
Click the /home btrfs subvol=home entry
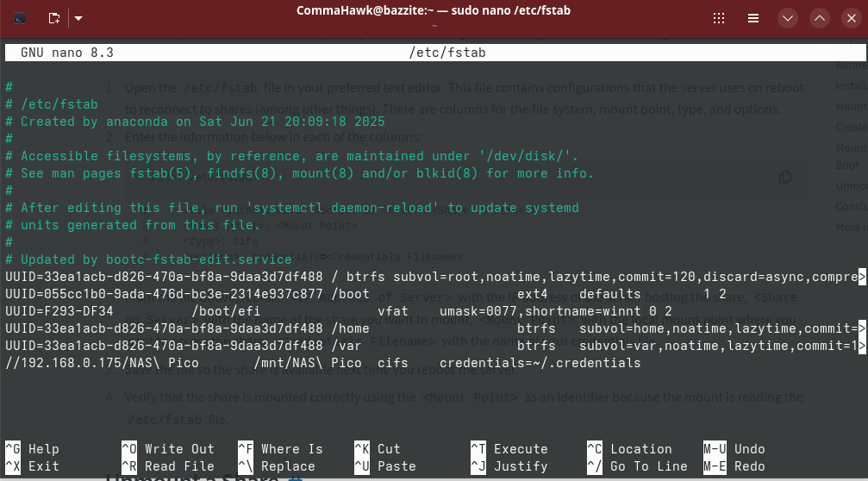point(435,328)
